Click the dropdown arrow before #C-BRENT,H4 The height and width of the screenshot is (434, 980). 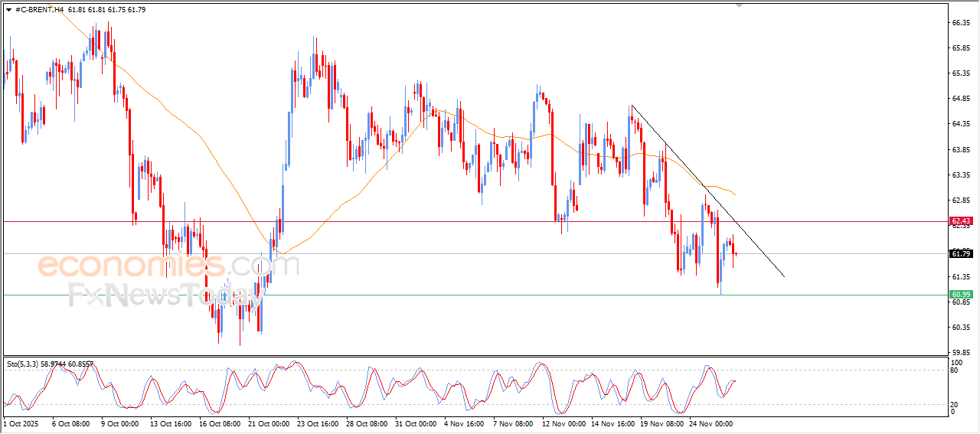(x=8, y=9)
